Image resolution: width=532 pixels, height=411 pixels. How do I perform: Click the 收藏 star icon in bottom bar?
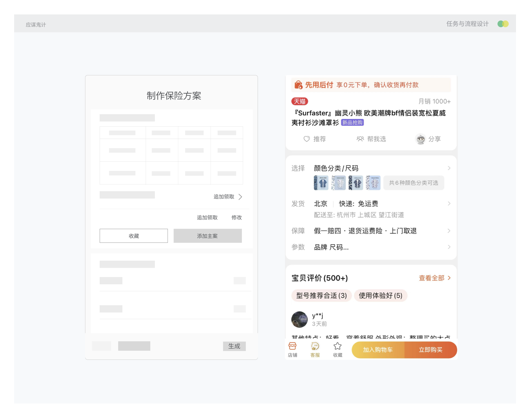click(x=338, y=346)
